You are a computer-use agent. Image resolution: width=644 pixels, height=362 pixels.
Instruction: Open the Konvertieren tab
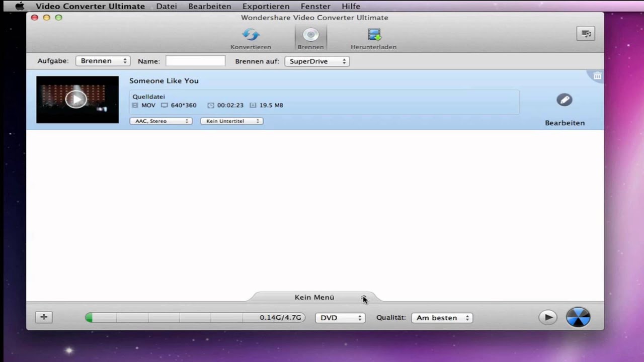click(251, 39)
